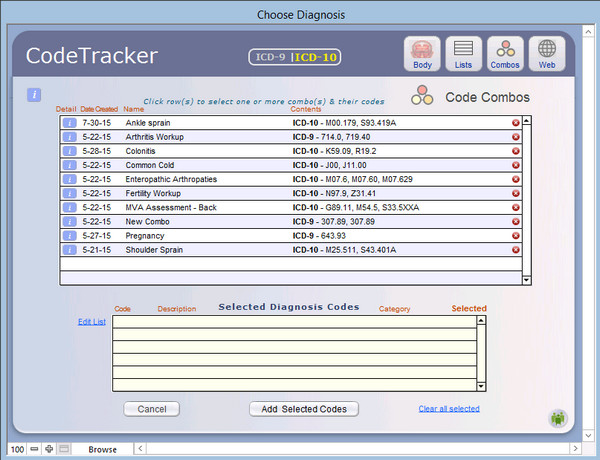Open detail info for New Combo row
The image size is (600, 460).
point(69,222)
